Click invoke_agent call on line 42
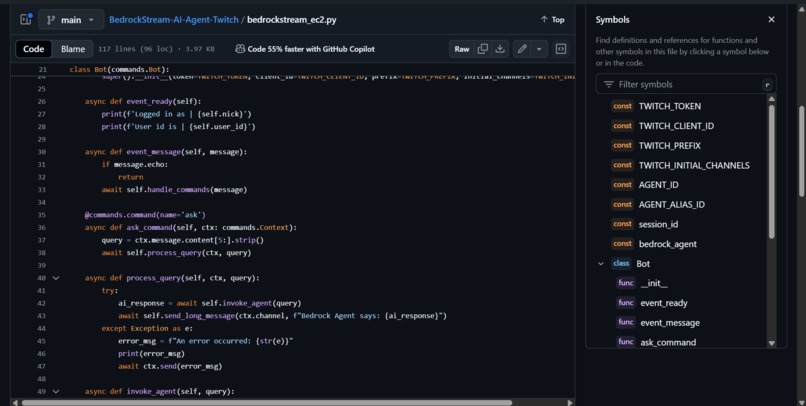Viewport: 806px width, 406px height. (x=245, y=303)
